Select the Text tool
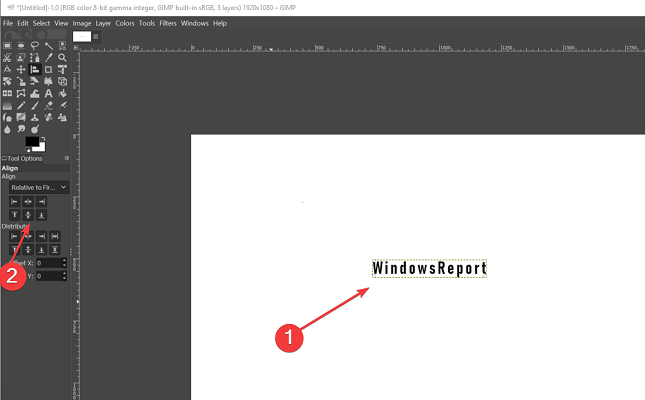 (49, 93)
